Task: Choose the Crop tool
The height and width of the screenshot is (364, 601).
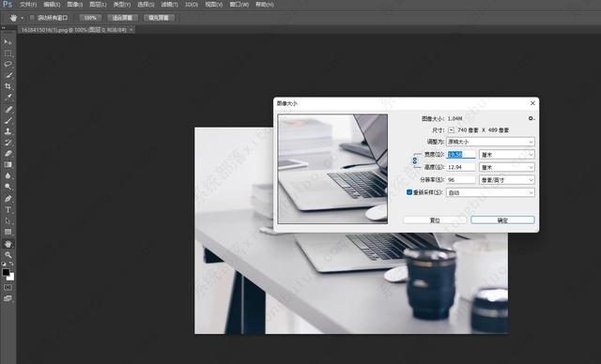Action: (8, 86)
